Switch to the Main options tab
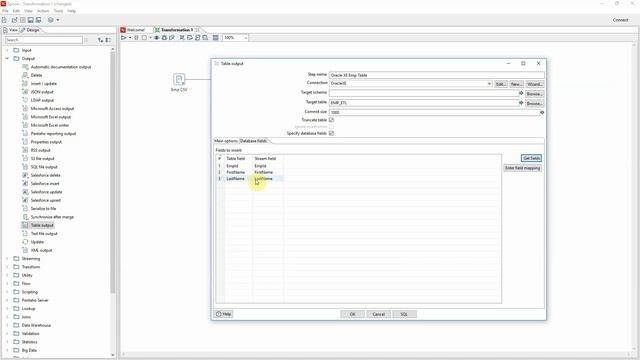This screenshot has width=640, height=360. point(226,141)
